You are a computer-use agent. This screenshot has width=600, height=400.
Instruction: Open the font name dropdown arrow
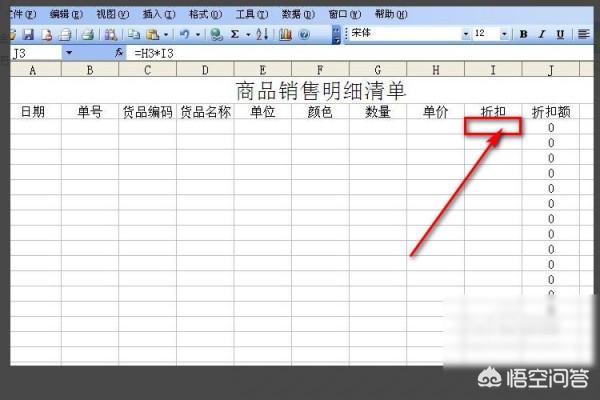point(466,34)
